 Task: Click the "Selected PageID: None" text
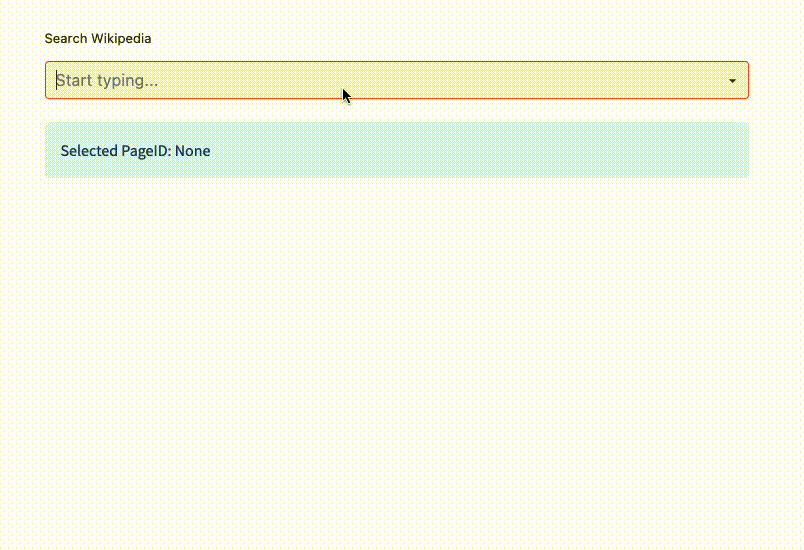[x=135, y=151]
